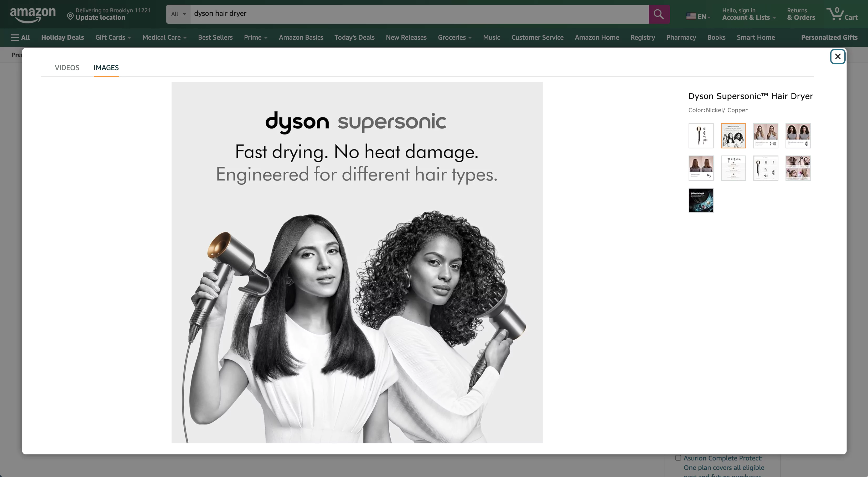Select the dark blue intelligent heat thumbnail
This screenshot has width=868, height=477.
[x=701, y=200]
